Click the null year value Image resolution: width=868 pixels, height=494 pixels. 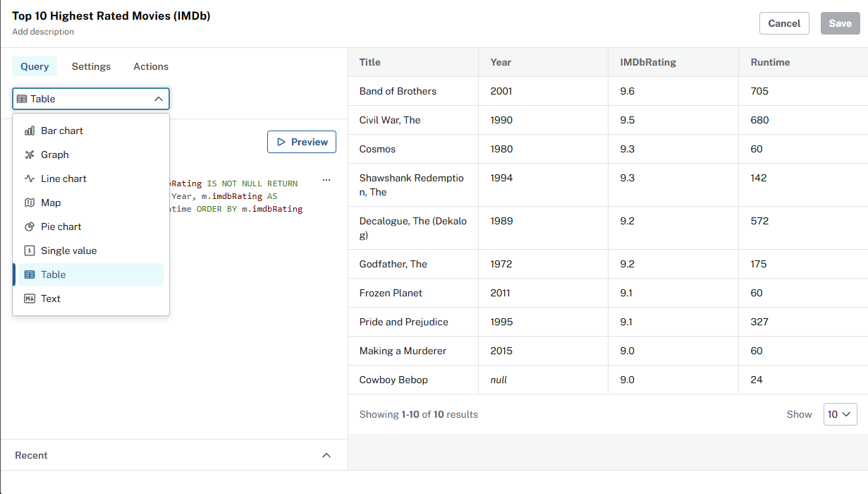pyautogui.click(x=499, y=380)
